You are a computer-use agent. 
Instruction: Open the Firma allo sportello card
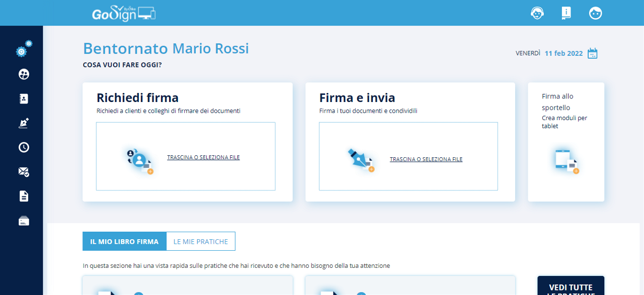tap(566, 111)
